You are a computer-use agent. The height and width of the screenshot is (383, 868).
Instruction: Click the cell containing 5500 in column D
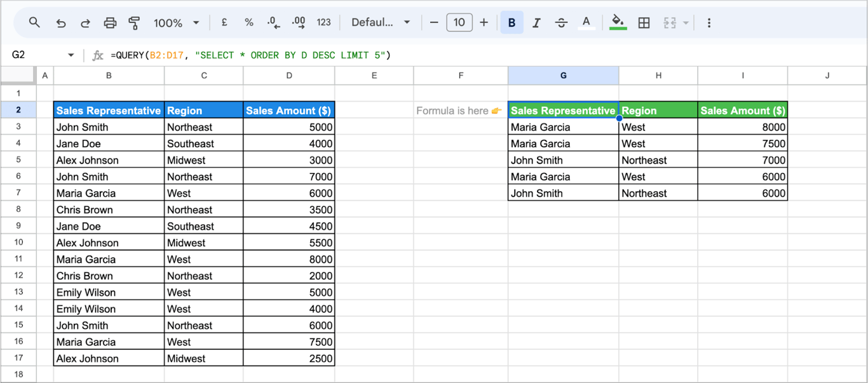click(289, 242)
